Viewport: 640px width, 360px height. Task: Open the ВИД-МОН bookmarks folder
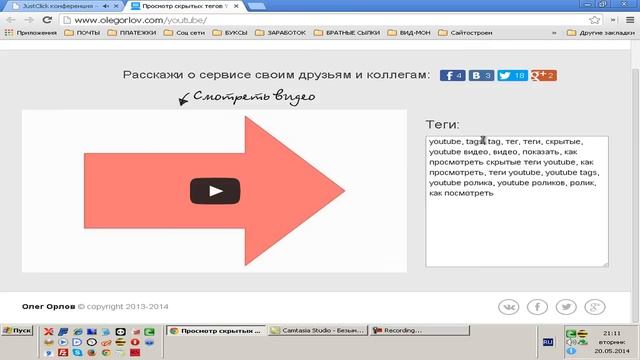pos(409,33)
